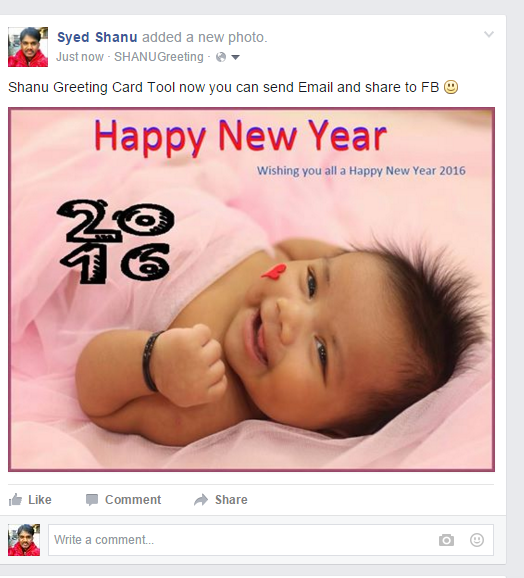Focus the Write a comment field
524x578 pixels.
tap(271, 540)
